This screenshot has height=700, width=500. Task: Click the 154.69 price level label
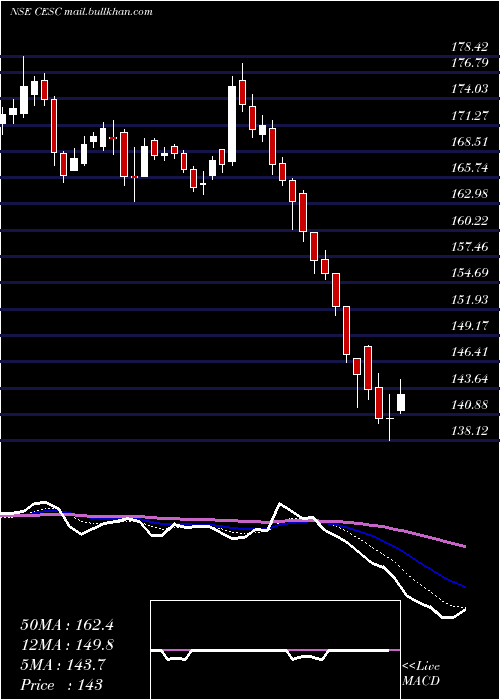point(470,273)
